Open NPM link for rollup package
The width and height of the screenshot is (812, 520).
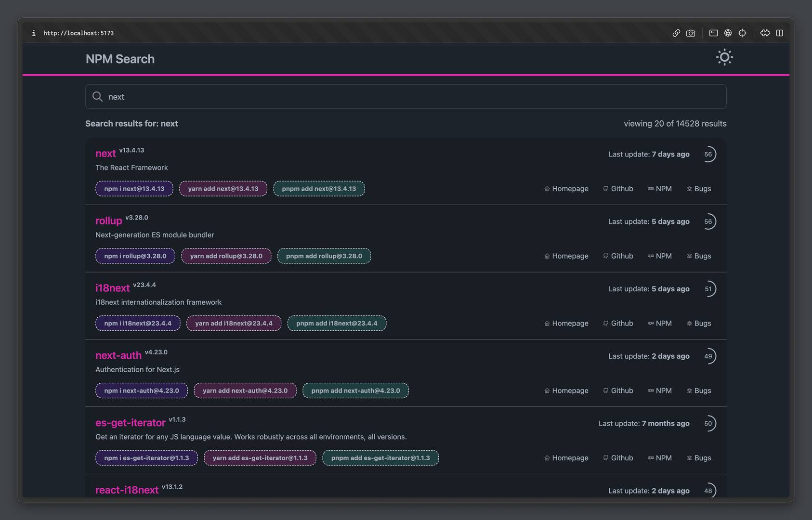point(659,256)
